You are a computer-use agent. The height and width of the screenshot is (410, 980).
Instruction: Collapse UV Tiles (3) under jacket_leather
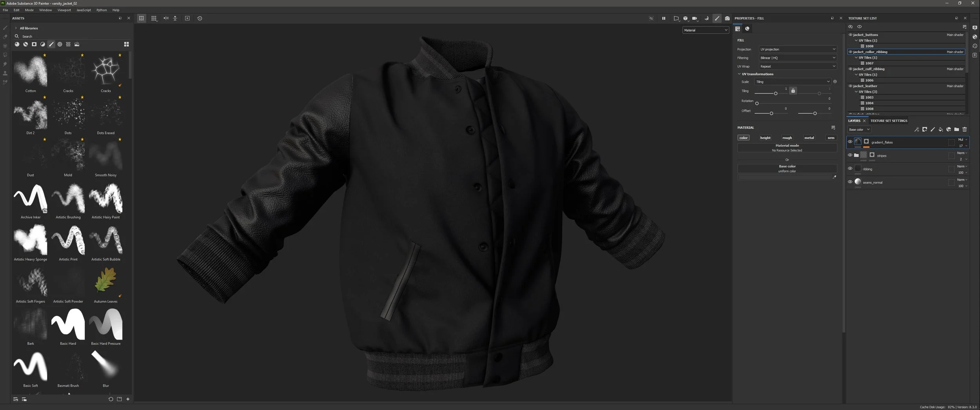(856, 91)
